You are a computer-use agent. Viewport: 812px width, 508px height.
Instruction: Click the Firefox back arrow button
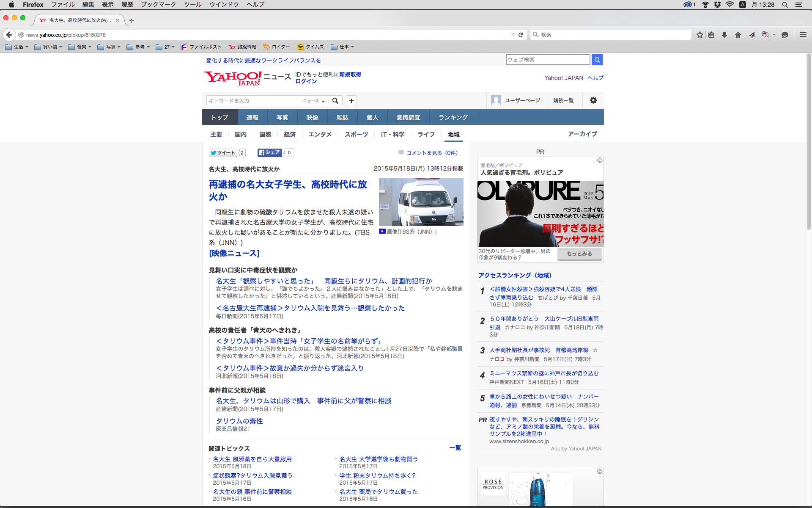pos(9,35)
